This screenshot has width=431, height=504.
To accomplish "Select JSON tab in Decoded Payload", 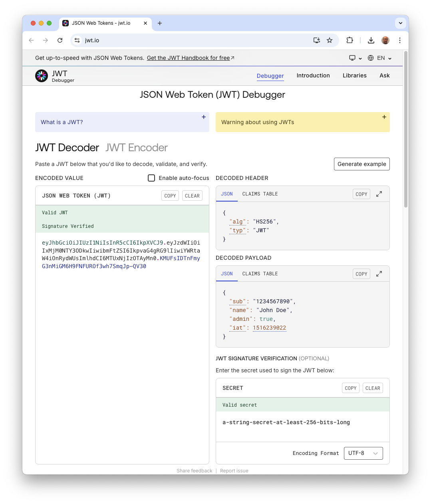I will point(227,274).
